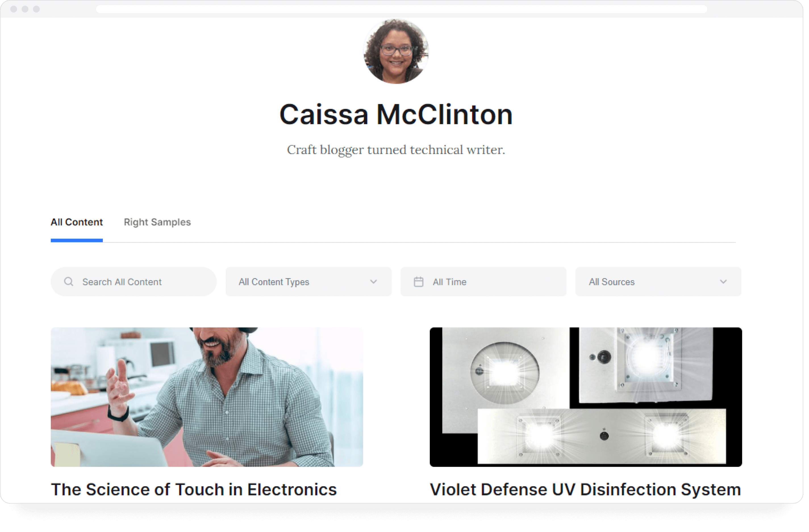Click the All Time calendar filter icon
The height and width of the screenshot is (532, 809).
point(420,281)
